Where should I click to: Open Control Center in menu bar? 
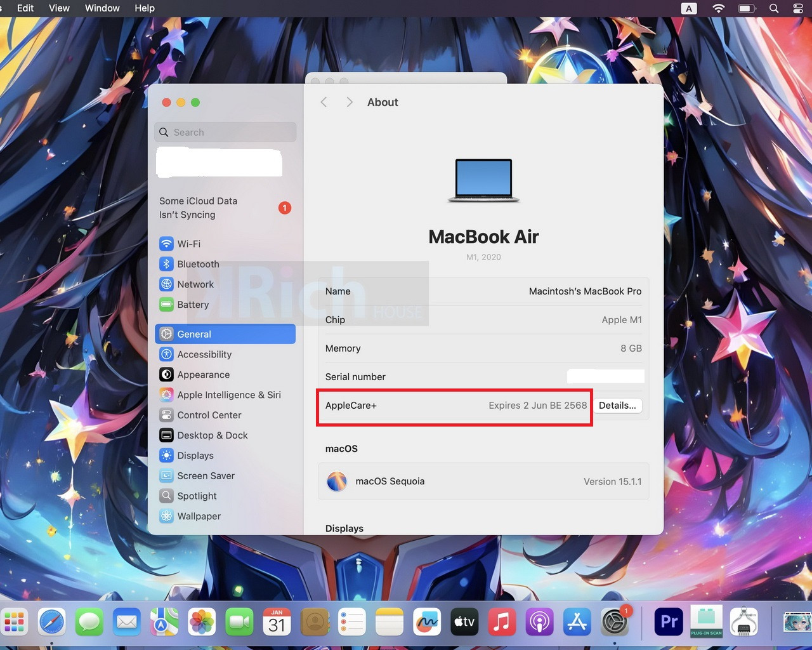coord(799,8)
